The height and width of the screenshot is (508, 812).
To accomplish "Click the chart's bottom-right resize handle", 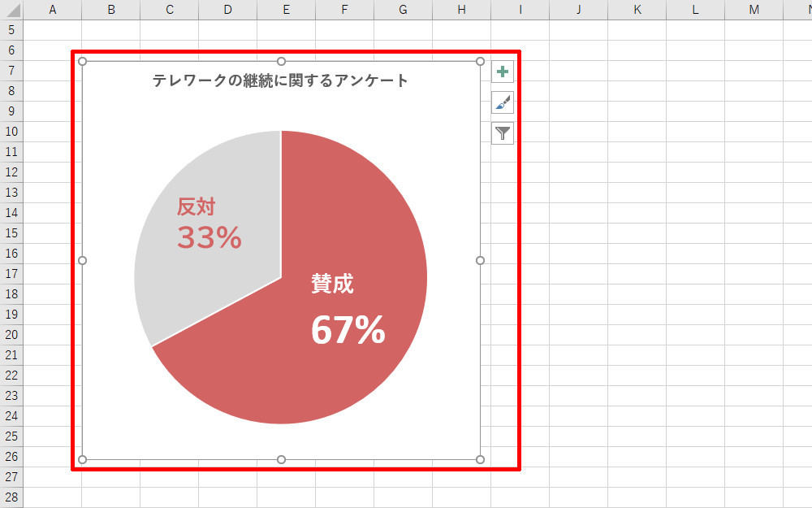I will 480,459.
